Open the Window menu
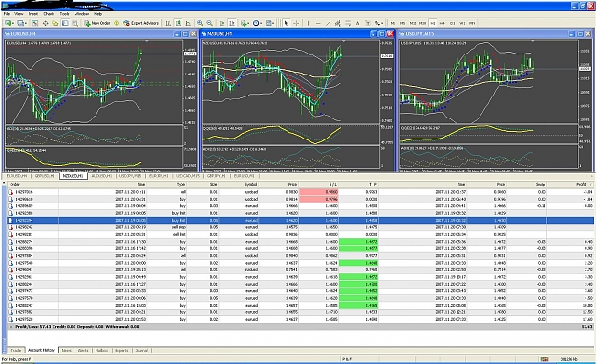The width and height of the screenshot is (597, 364). point(81,14)
